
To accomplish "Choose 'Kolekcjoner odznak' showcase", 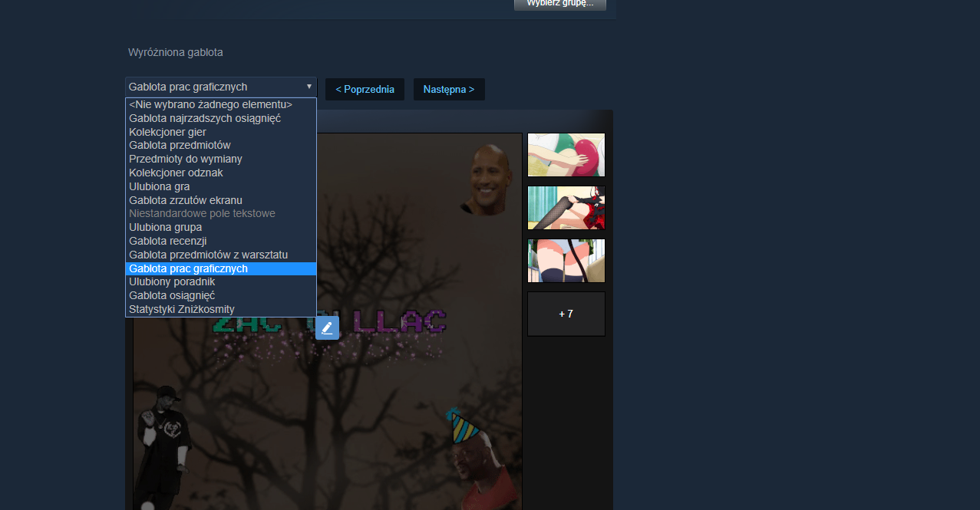I will pos(176,173).
